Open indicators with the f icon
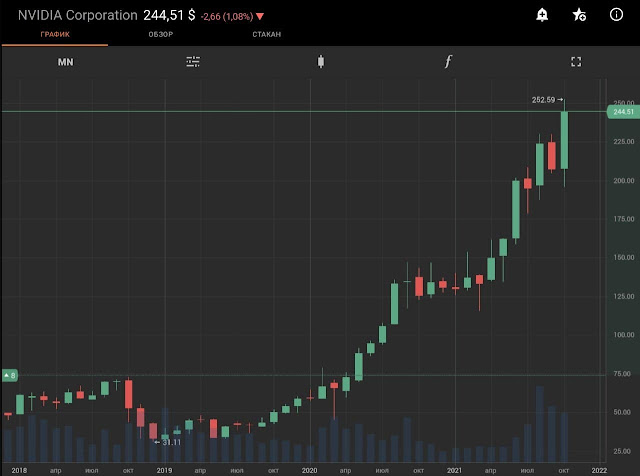 click(x=448, y=62)
